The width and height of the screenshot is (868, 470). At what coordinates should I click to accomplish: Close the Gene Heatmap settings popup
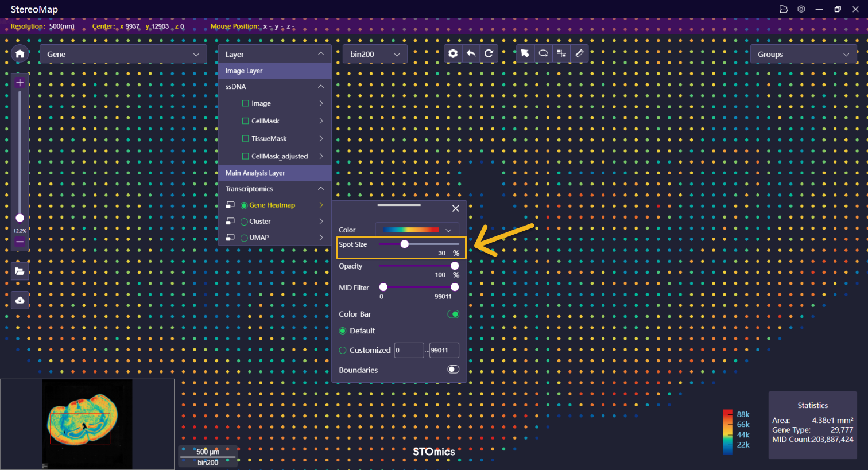point(456,208)
